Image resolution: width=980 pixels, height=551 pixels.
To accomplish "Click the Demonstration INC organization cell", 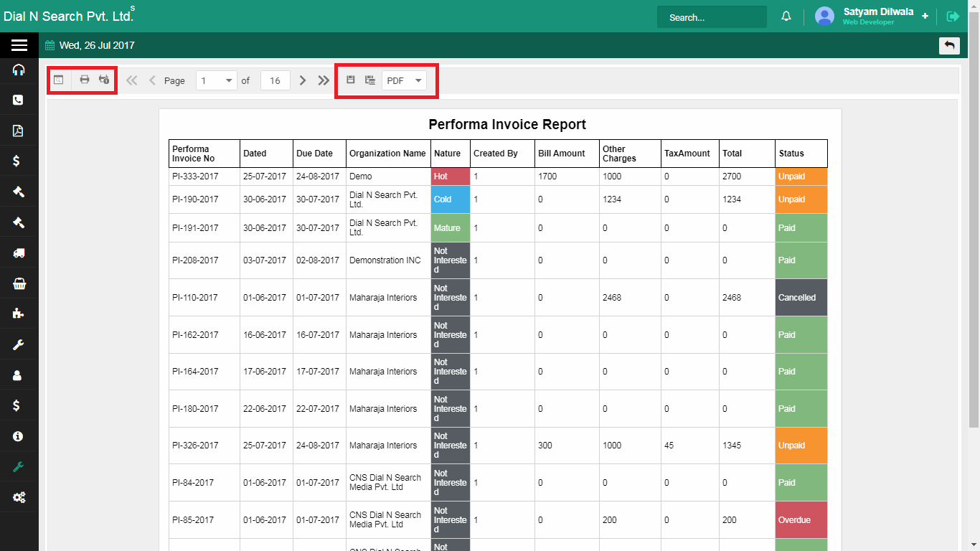I will (x=388, y=260).
